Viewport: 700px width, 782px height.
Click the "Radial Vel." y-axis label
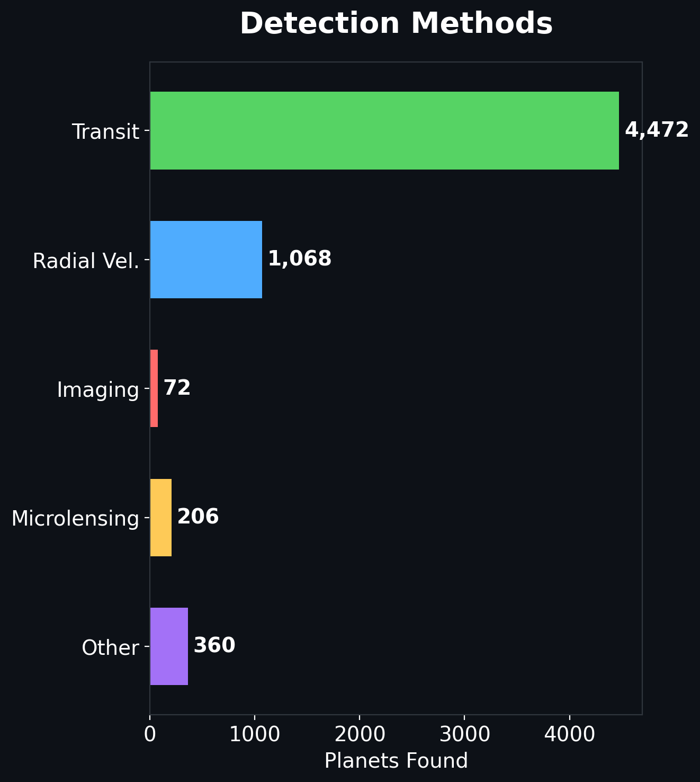click(86, 261)
